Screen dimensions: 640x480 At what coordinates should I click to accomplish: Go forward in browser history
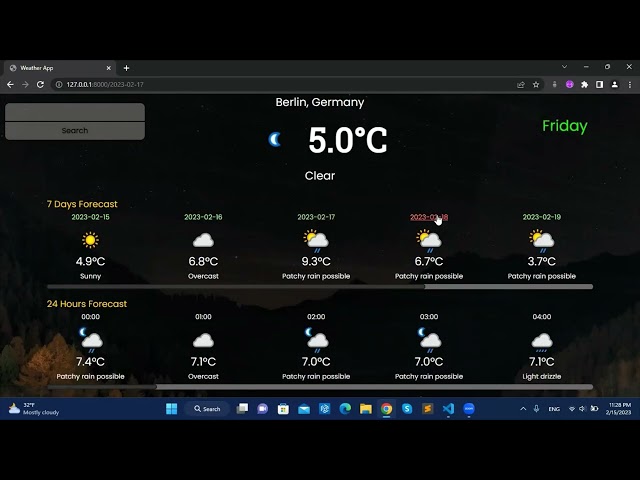[25, 84]
